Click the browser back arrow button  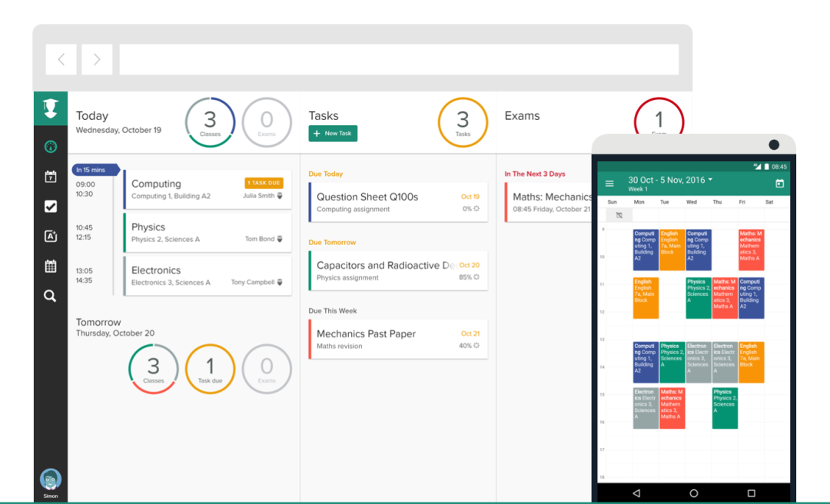coord(61,60)
